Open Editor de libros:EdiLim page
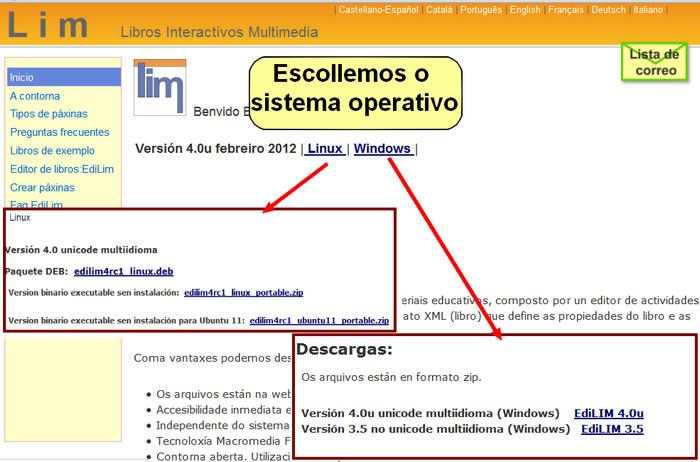 click(61, 169)
